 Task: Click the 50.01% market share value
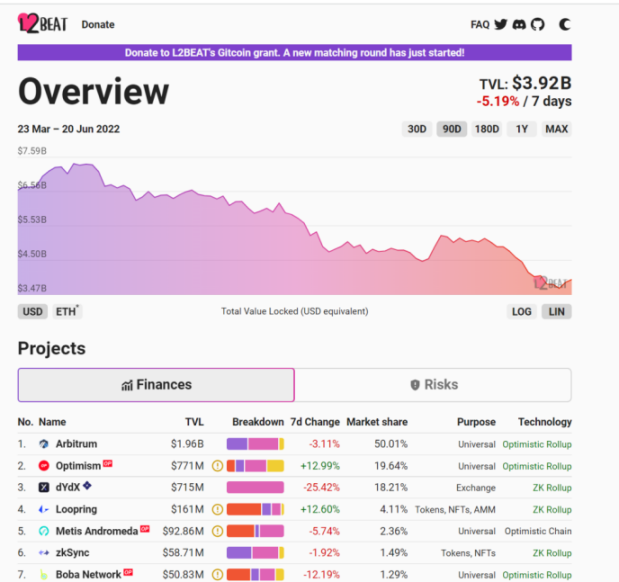click(391, 444)
